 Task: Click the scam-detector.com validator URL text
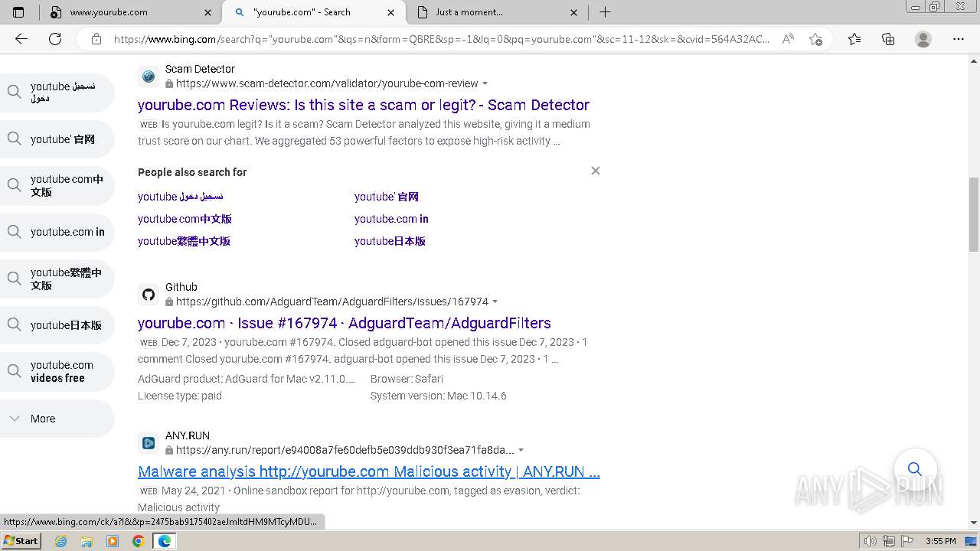point(327,84)
